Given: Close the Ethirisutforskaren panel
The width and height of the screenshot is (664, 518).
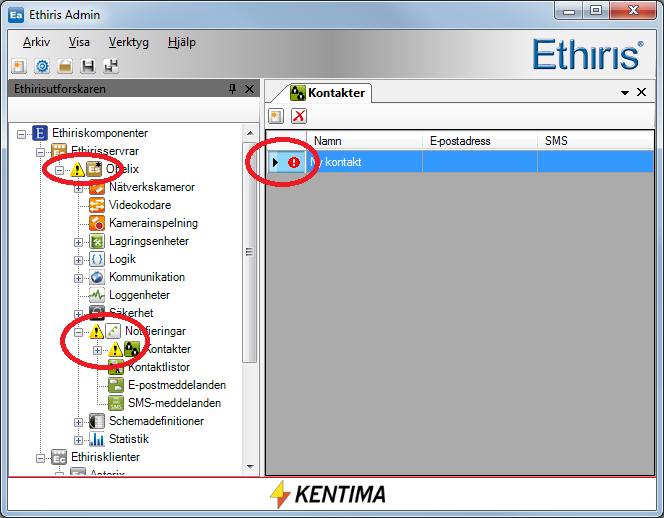Looking at the screenshot, I should pos(249,89).
